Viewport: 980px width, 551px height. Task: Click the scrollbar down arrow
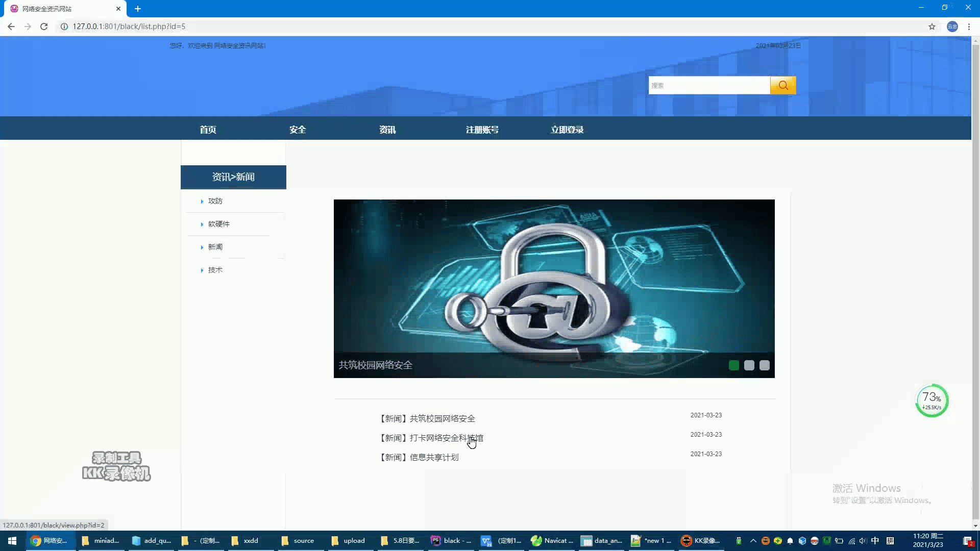pos(975,526)
